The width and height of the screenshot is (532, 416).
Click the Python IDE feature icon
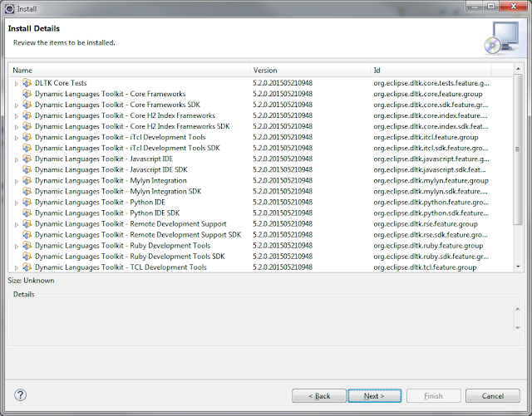(27, 202)
